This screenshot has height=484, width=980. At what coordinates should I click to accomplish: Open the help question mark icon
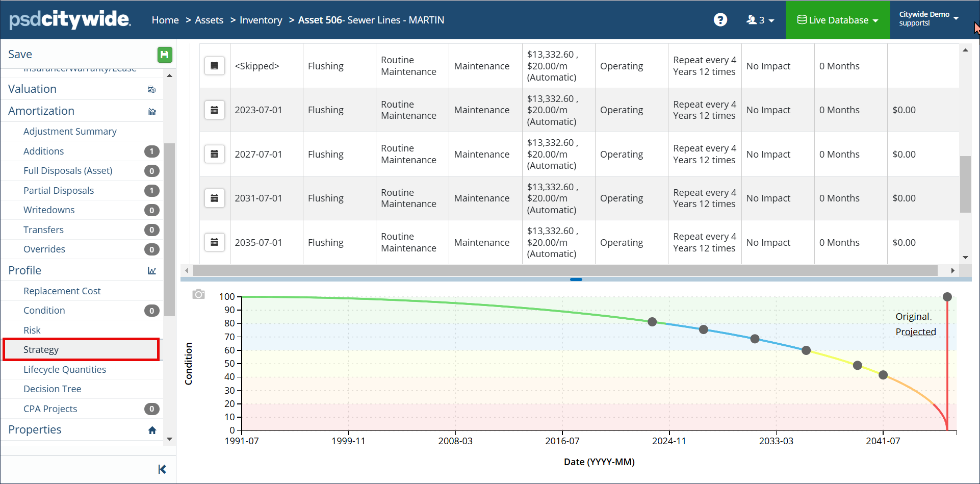pos(720,20)
